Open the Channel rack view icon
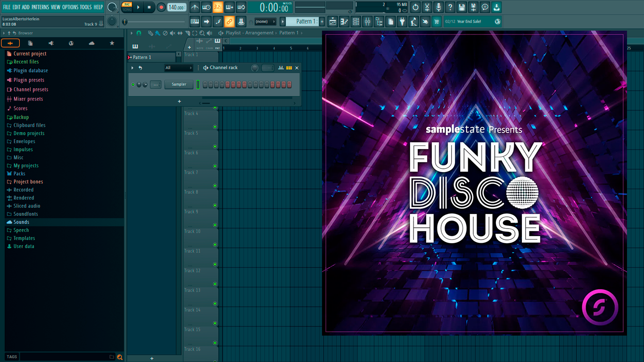The width and height of the screenshot is (644, 362). [x=356, y=22]
